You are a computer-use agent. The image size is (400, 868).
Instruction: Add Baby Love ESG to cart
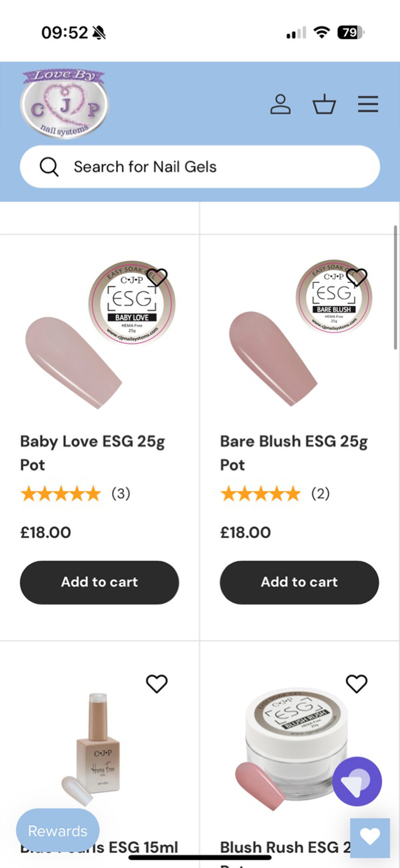tap(99, 582)
